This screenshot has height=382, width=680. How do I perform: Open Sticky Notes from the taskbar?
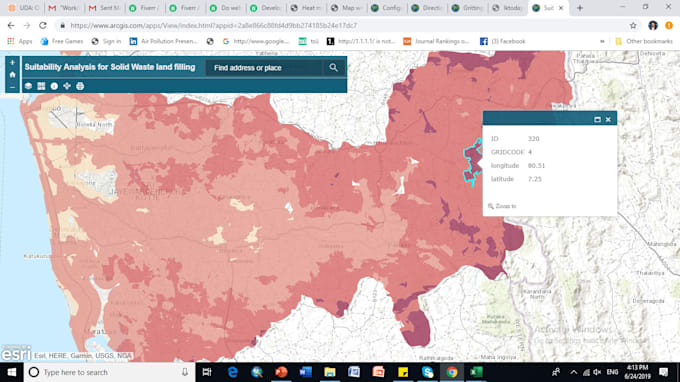403,372
